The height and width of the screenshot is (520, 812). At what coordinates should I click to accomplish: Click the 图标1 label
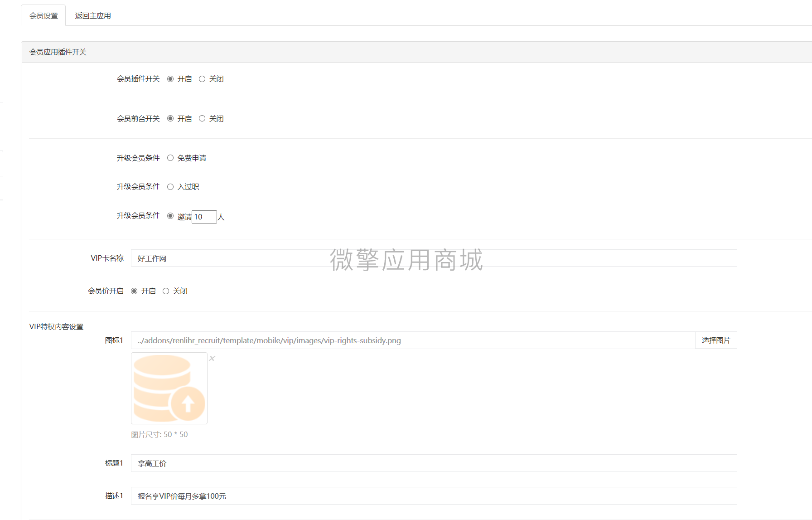(114, 340)
